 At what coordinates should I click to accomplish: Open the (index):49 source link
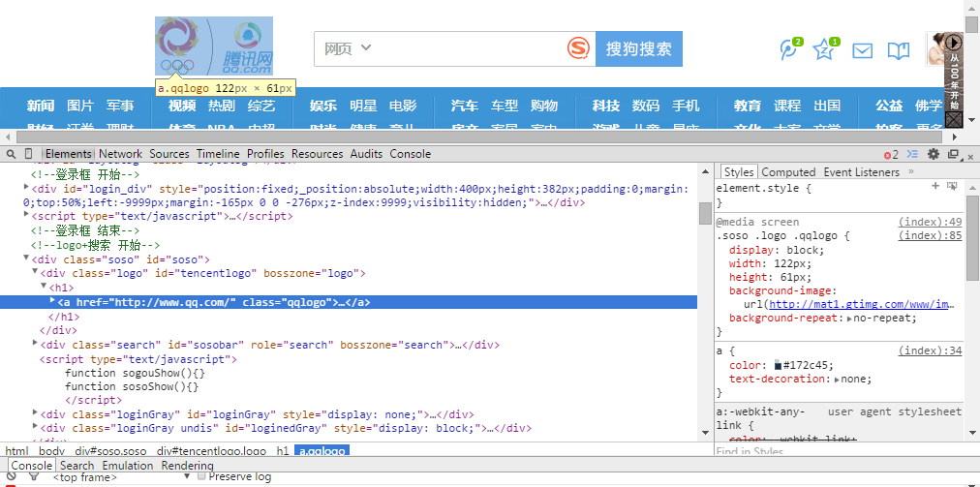(x=930, y=222)
